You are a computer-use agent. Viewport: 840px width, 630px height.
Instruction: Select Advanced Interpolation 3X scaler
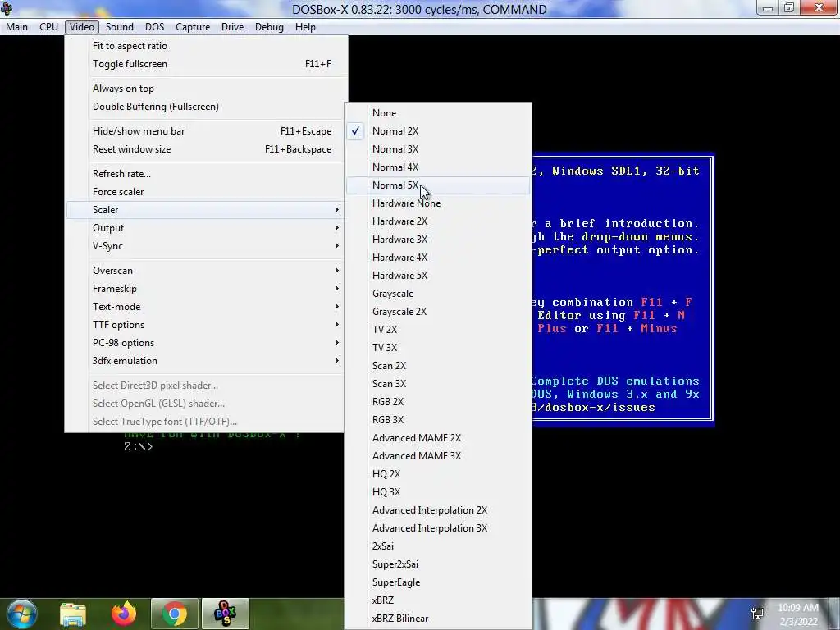438,528
